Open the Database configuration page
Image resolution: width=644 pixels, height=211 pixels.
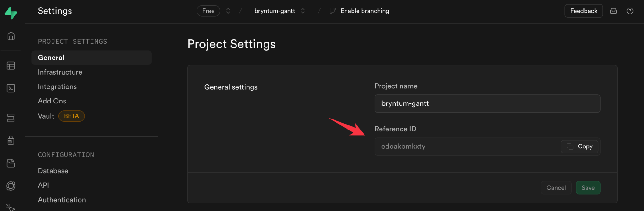click(x=53, y=171)
